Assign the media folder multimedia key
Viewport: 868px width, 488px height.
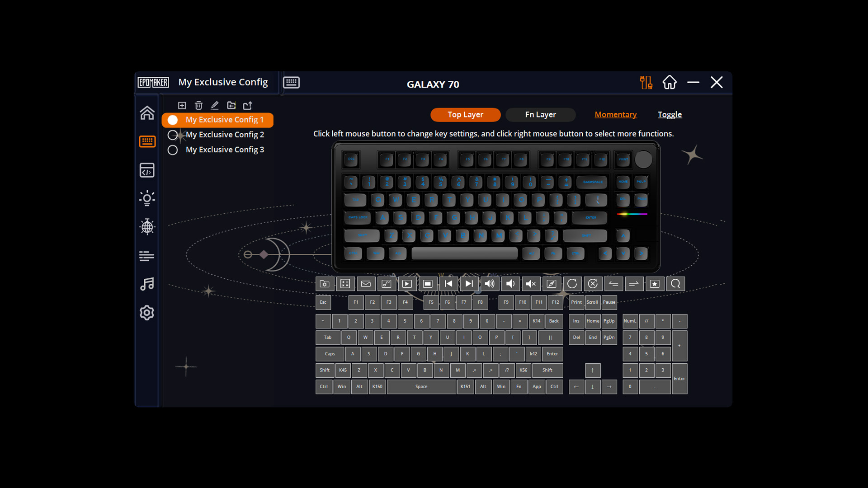(325, 284)
